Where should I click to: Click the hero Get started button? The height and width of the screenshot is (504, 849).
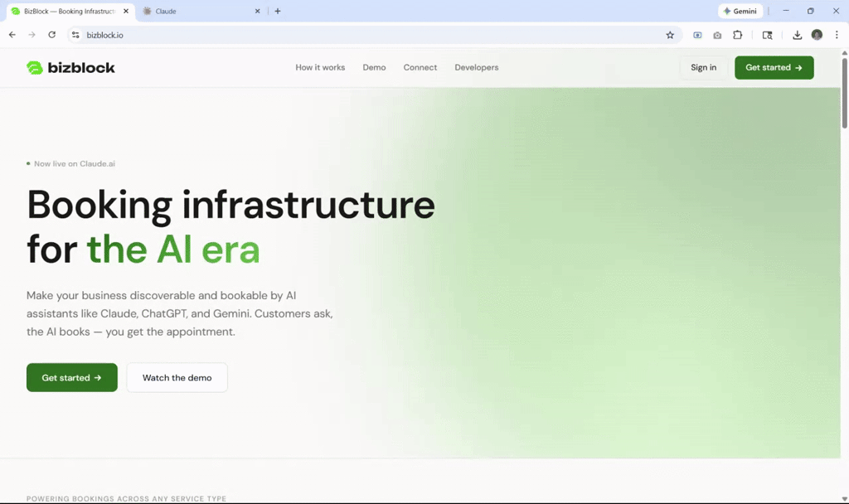[72, 378]
